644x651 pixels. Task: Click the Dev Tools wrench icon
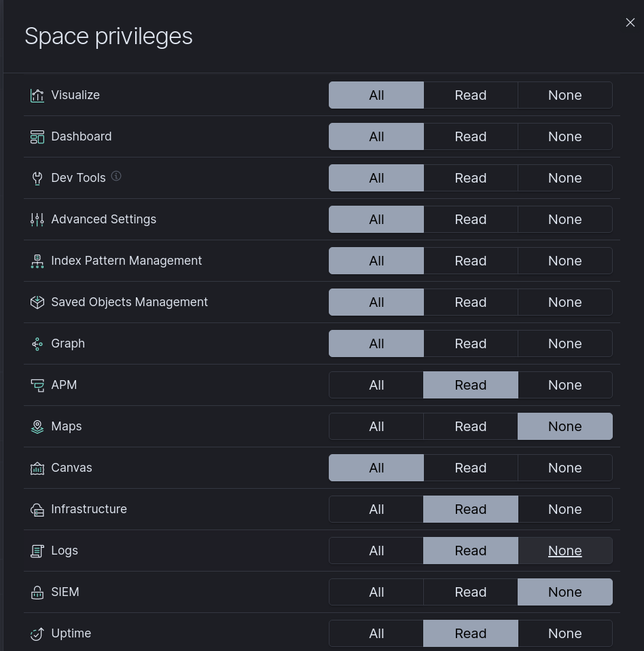pyautogui.click(x=37, y=179)
